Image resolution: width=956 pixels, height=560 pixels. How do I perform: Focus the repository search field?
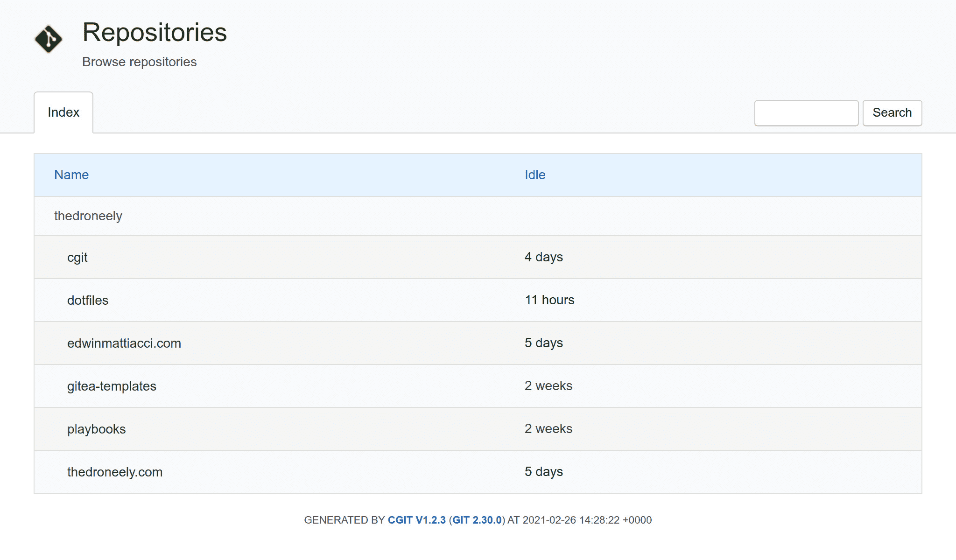tap(806, 113)
